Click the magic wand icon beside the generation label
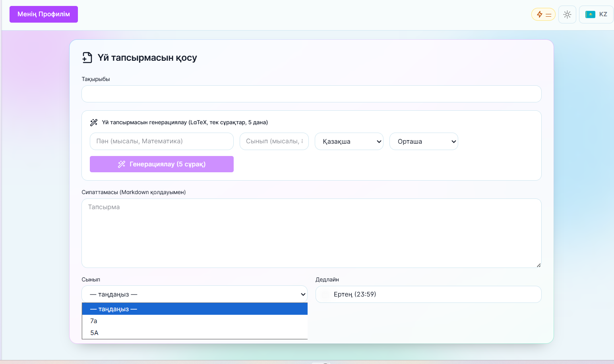 94,122
